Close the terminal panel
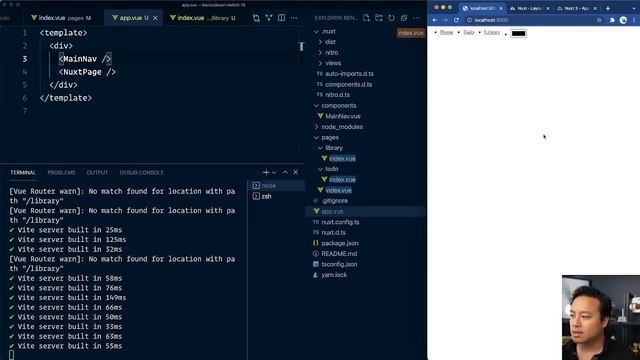Image resolution: width=640 pixels, height=360 pixels. click(296, 172)
